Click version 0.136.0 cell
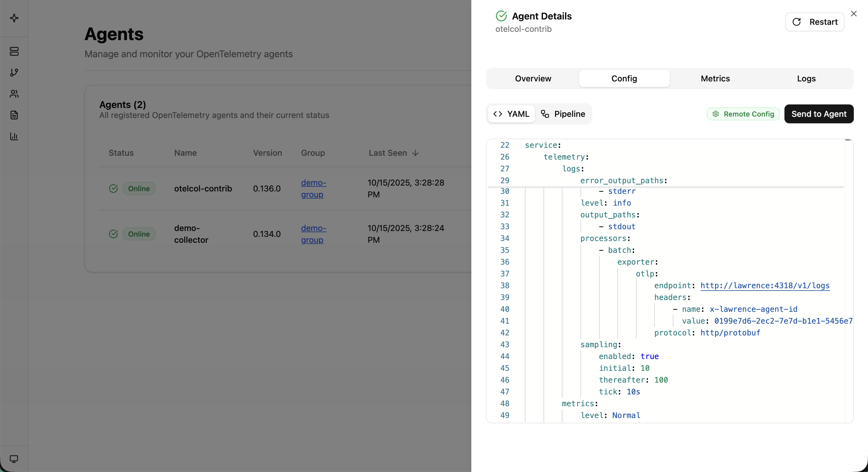The height and width of the screenshot is (472, 868). click(x=267, y=189)
